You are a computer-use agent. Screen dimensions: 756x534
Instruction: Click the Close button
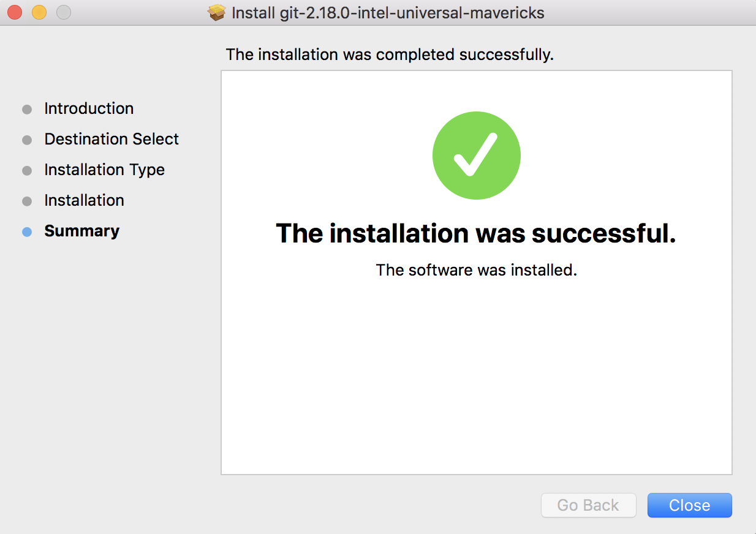pyautogui.click(x=689, y=505)
